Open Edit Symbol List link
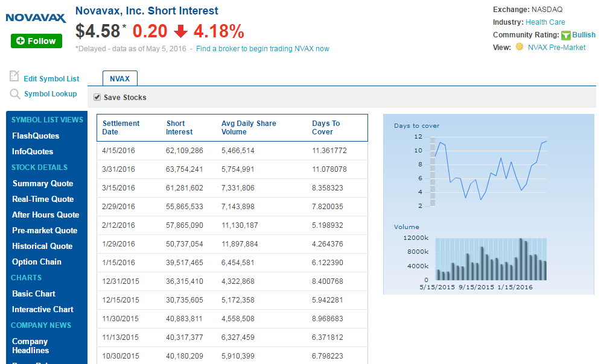The image size is (601, 364). click(51, 79)
